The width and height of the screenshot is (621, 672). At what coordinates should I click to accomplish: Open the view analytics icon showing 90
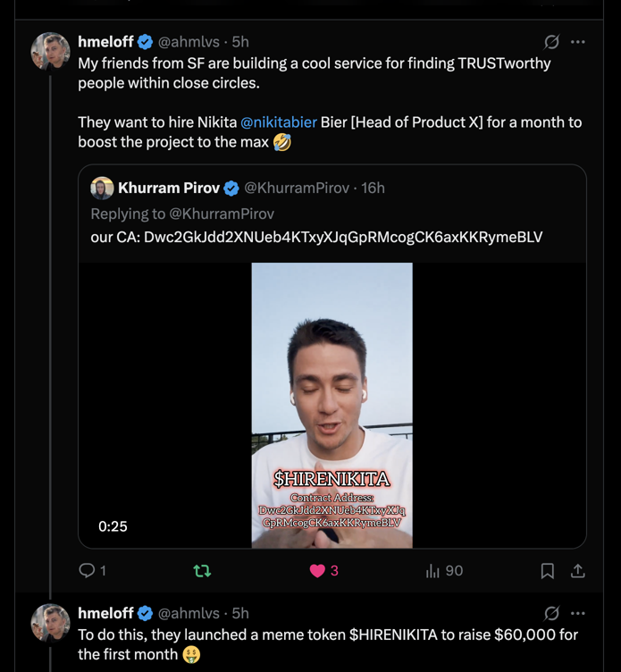[x=434, y=570]
